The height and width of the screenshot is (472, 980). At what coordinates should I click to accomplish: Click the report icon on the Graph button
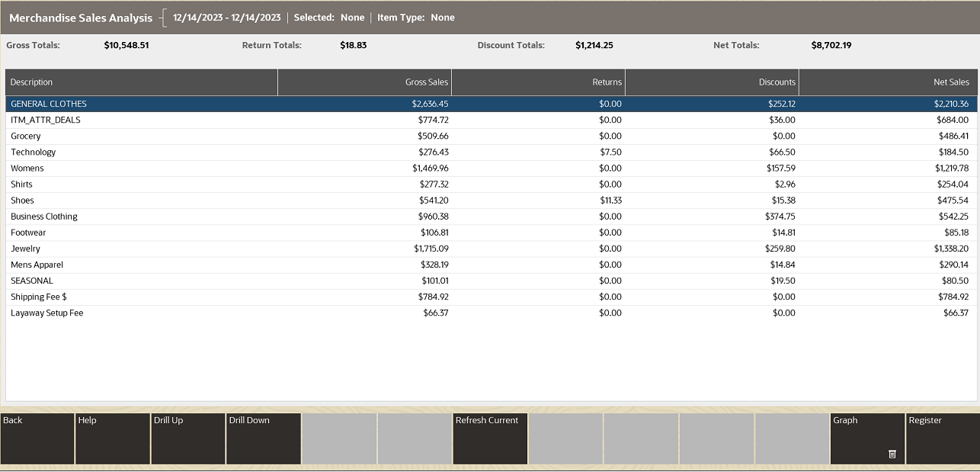point(893,453)
